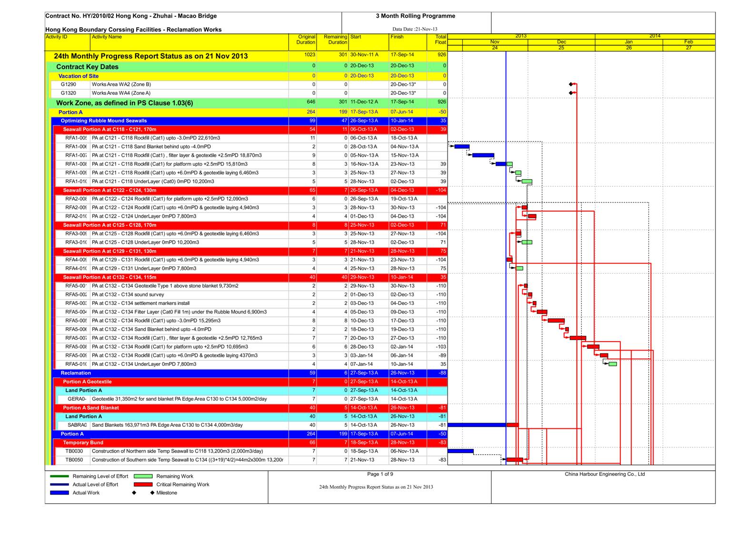Click the China Harbour Engineering Co., Ltd footer text
The height and width of the screenshot is (535, 756).
click(x=605, y=474)
